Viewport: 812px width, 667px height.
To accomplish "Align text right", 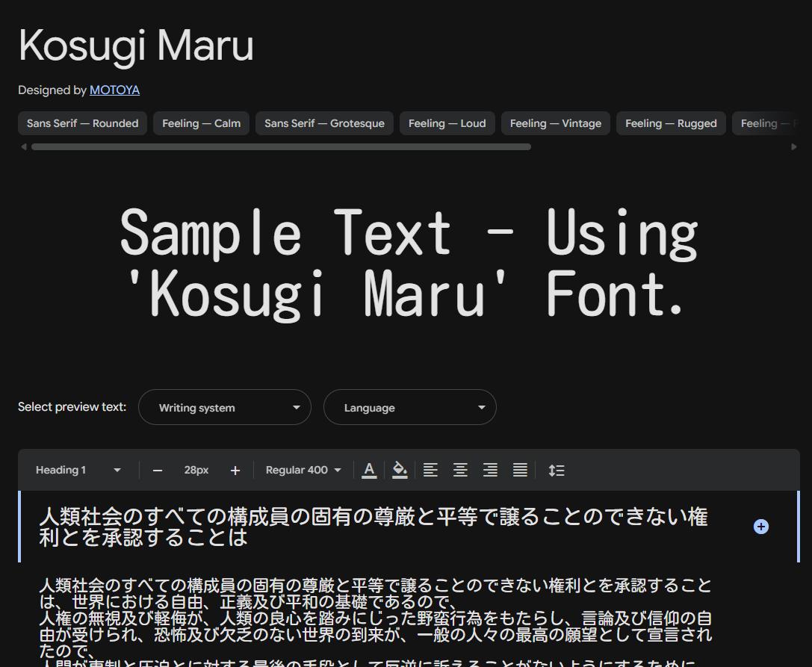I will click(x=490, y=471).
